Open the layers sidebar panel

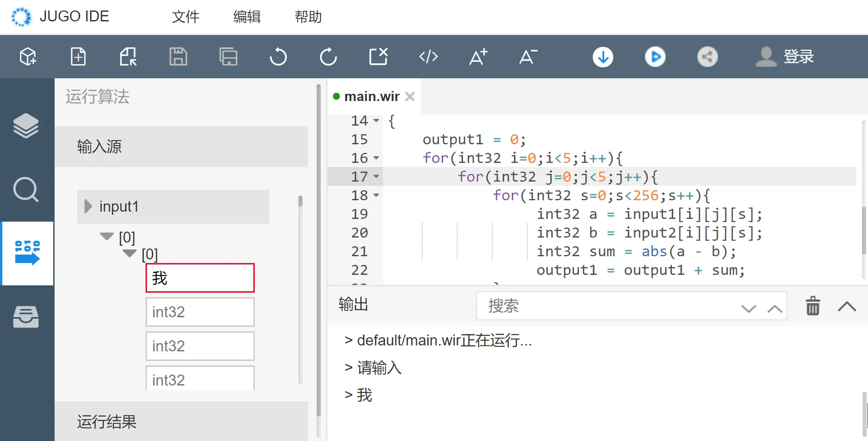pos(26,126)
